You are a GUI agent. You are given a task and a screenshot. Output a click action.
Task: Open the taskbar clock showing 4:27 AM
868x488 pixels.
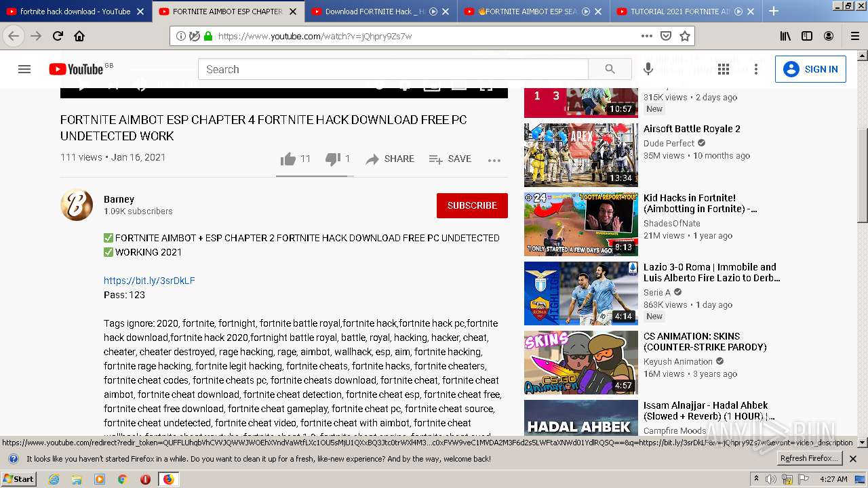833,479
